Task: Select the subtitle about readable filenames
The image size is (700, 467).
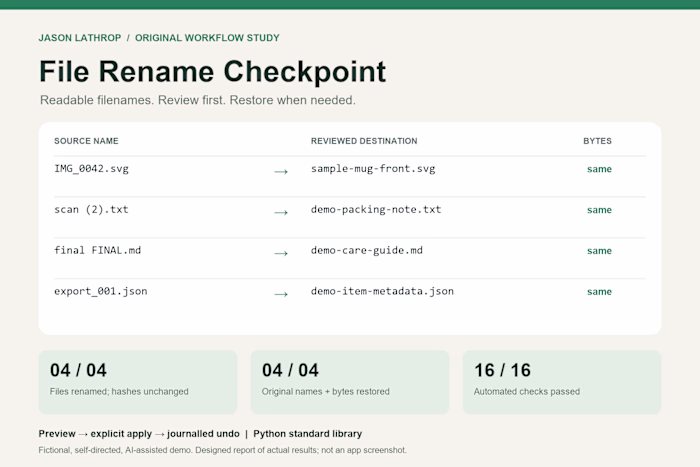Action: pos(198,100)
